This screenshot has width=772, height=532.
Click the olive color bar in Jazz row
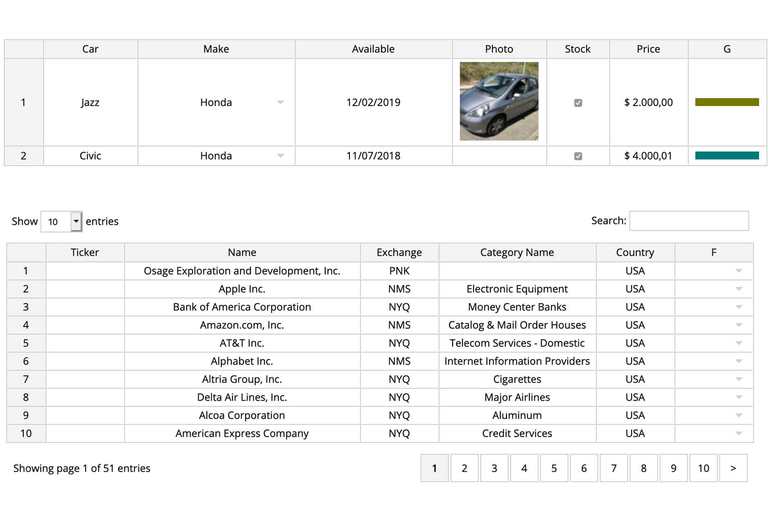pos(727,102)
